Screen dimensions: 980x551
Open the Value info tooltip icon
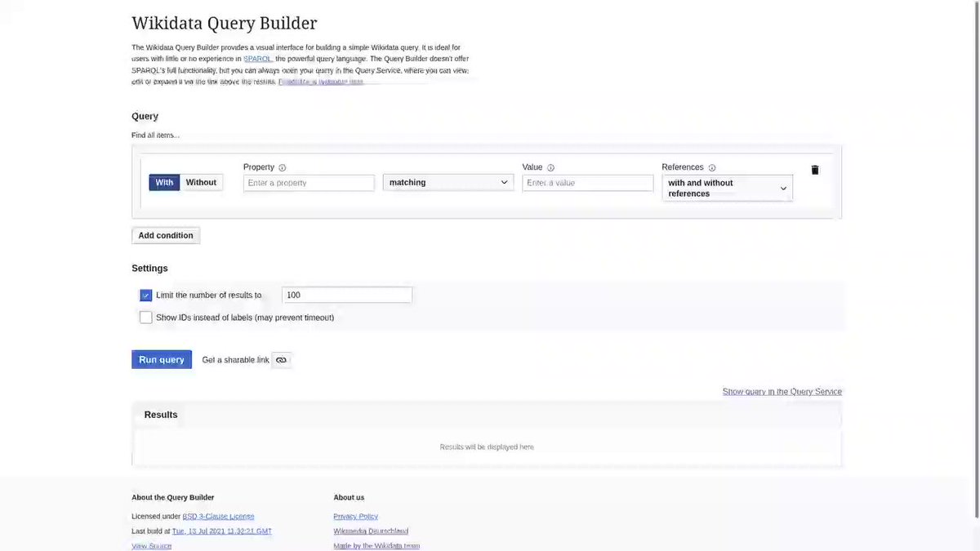550,167
